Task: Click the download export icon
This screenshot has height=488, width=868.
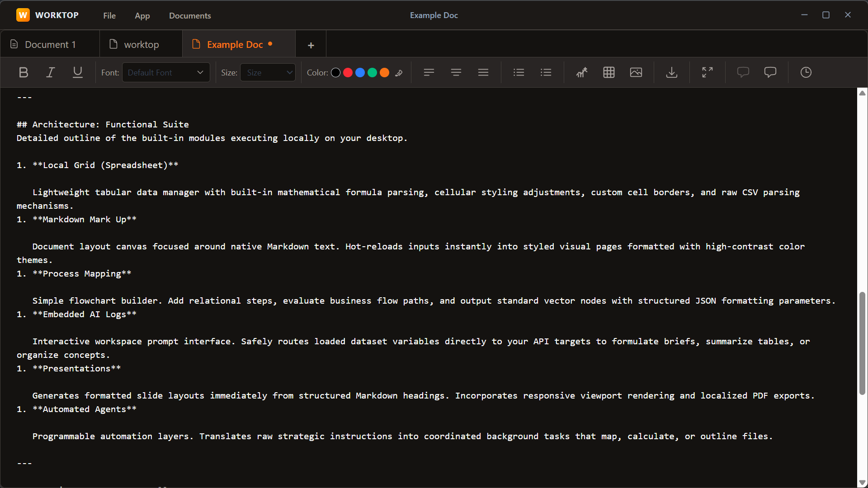Action: [x=672, y=72]
